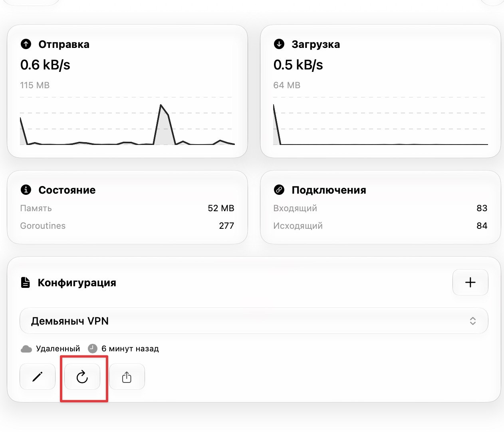
Task: Click the cloud icon next to Удаленный
Action: (x=26, y=349)
